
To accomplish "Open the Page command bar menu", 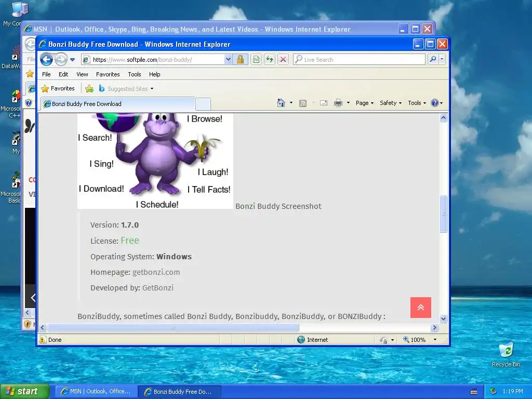I will (364, 103).
